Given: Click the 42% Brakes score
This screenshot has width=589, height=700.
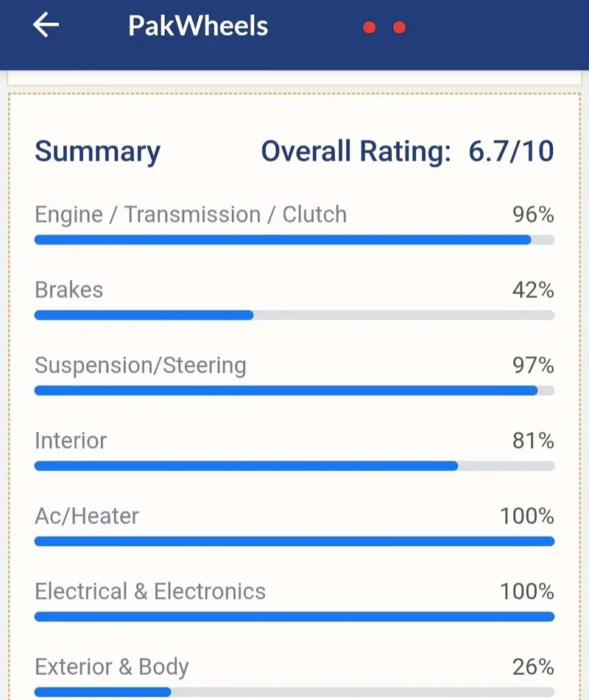Looking at the screenshot, I should [533, 290].
